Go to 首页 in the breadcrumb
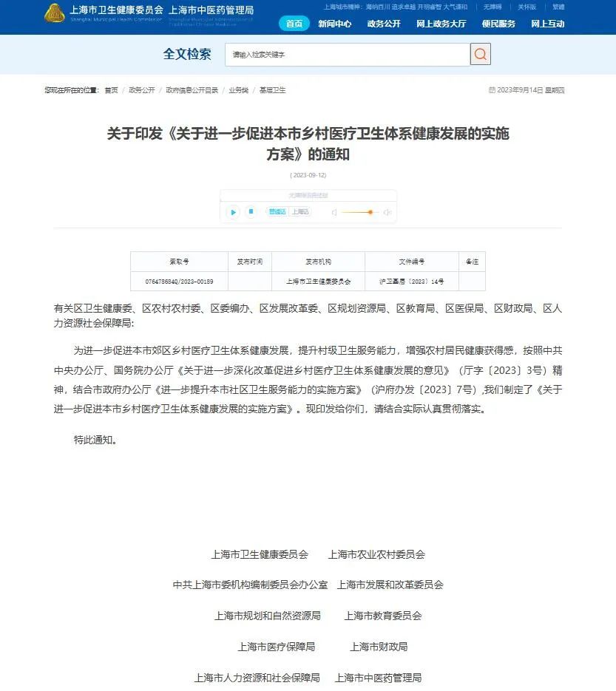Image resolution: width=616 pixels, height=691 pixels. (x=111, y=90)
